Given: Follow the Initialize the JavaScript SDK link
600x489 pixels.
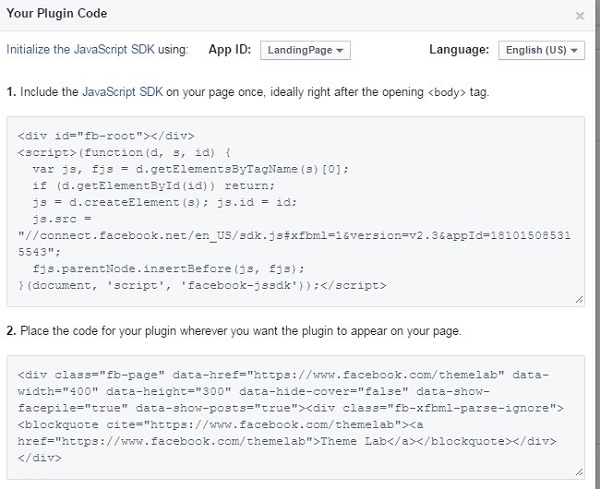Looking at the screenshot, I should coord(80,49).
